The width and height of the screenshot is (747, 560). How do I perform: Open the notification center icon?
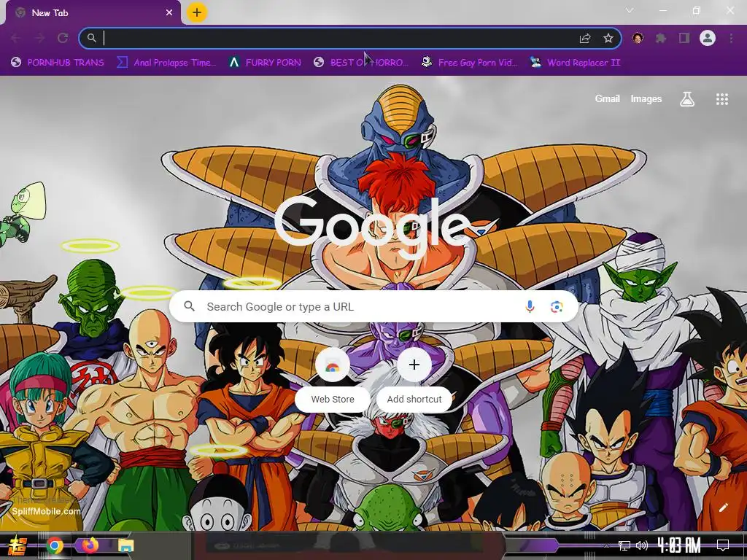tap(723, 545)
